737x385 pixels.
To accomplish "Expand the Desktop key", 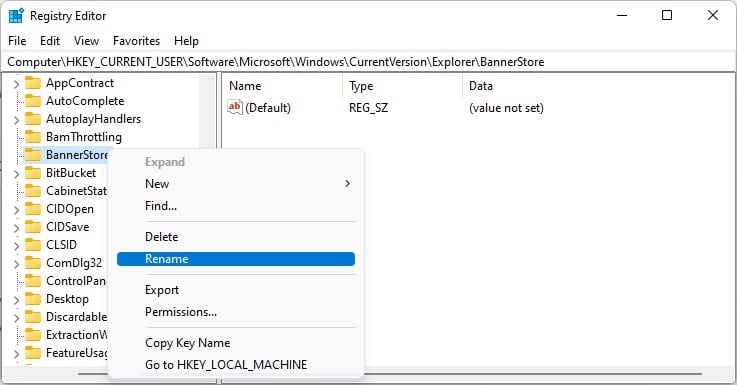I will [x=16, y=300].
